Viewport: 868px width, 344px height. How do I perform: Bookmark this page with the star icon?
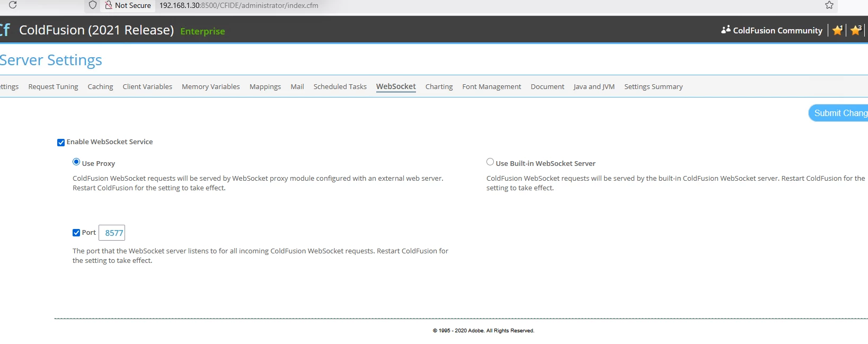pyautogui.click(x=829, y=5)
